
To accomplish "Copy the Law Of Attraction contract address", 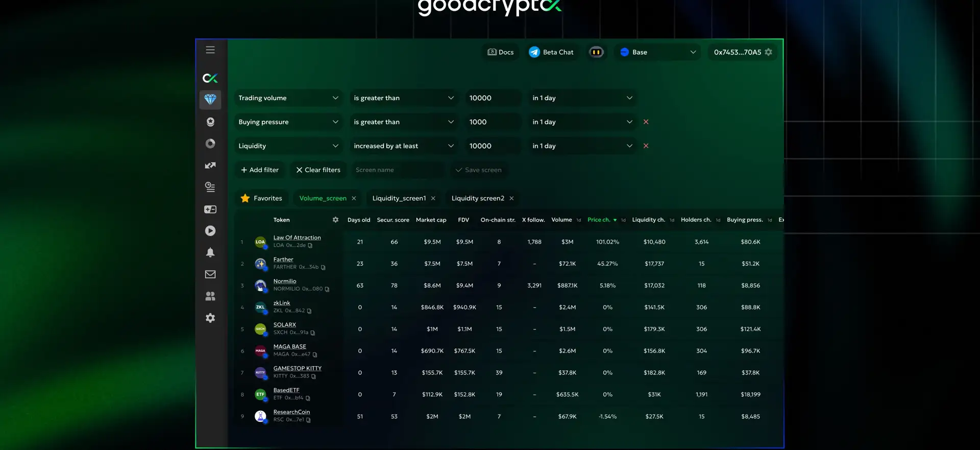I will pos(310,246).
